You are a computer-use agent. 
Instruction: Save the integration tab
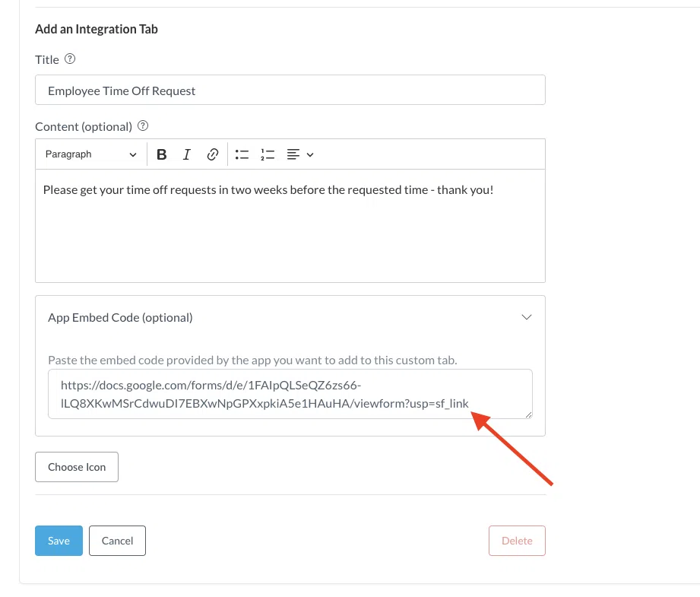point(59,541)
